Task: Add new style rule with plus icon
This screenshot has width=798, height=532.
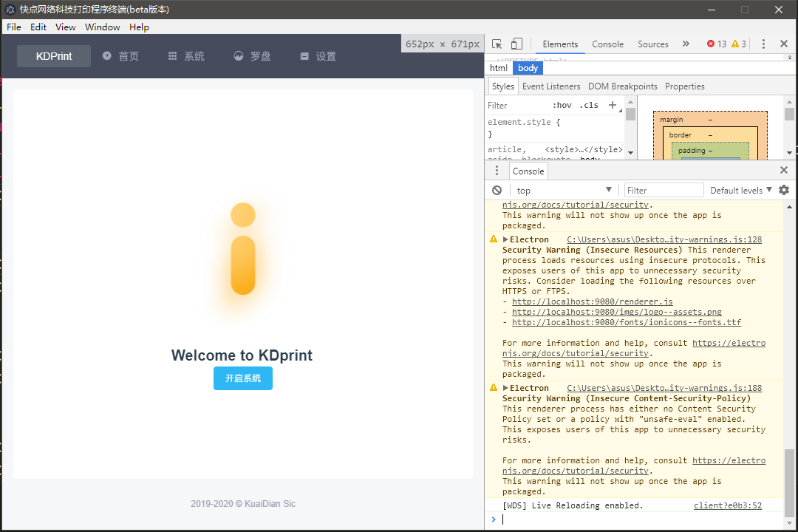Action: click(613, 105)
